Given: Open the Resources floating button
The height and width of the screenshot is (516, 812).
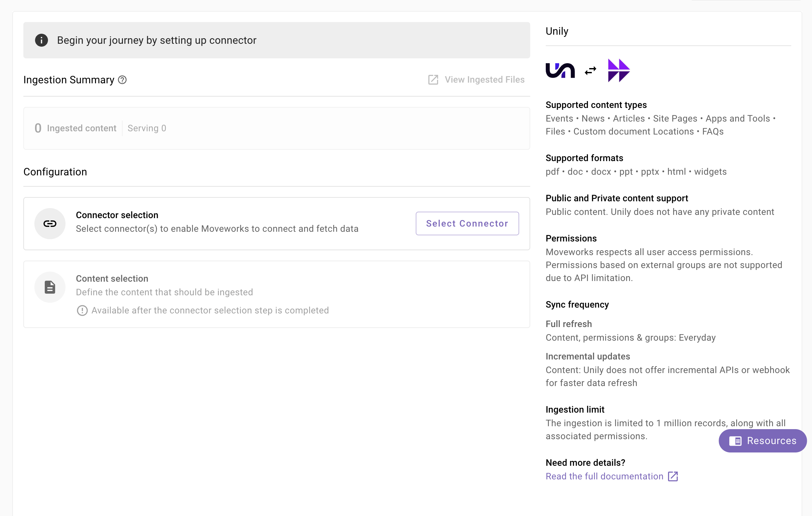Looking at the screenshot, I should click(762, 441).
